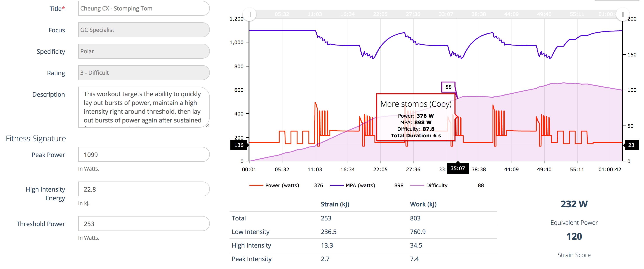Click the left range slider handle on chart
This screenshot has height=269, width=644.
249,14
